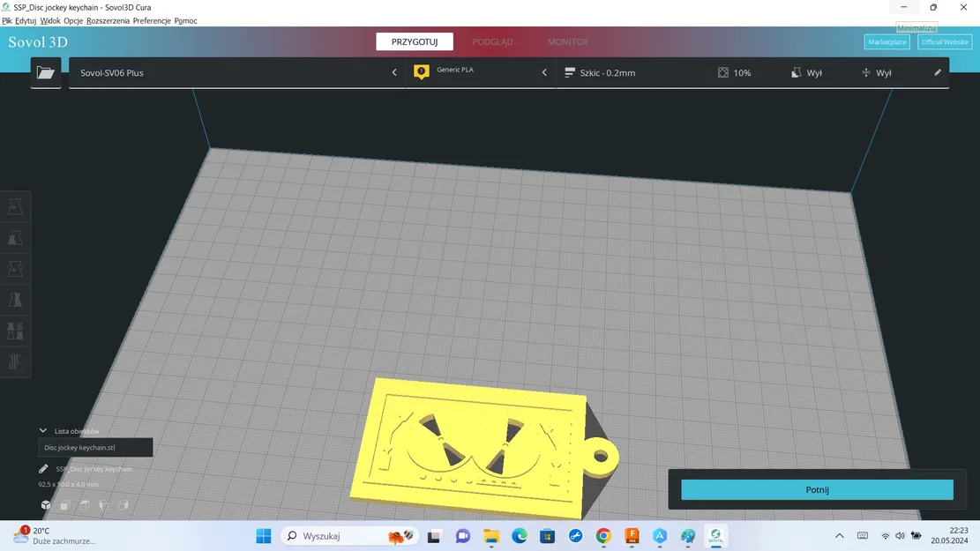Open Wi-Fi network settings in tray
Viewport: 980px width, 551px height.
885,536
